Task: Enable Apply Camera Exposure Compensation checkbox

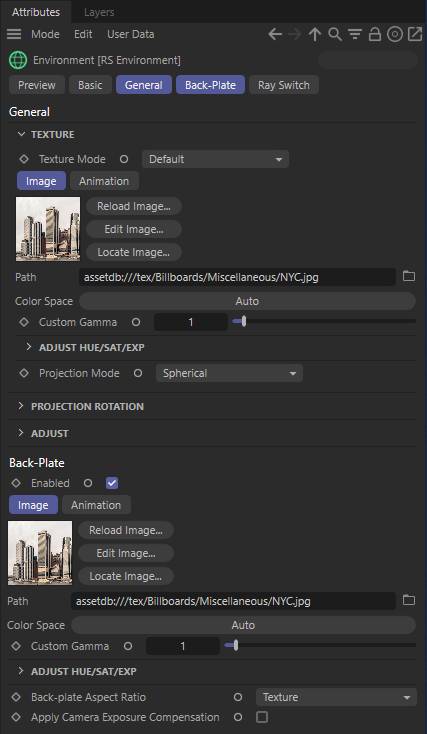Action: pyautogui.click(x=262, y=717)
